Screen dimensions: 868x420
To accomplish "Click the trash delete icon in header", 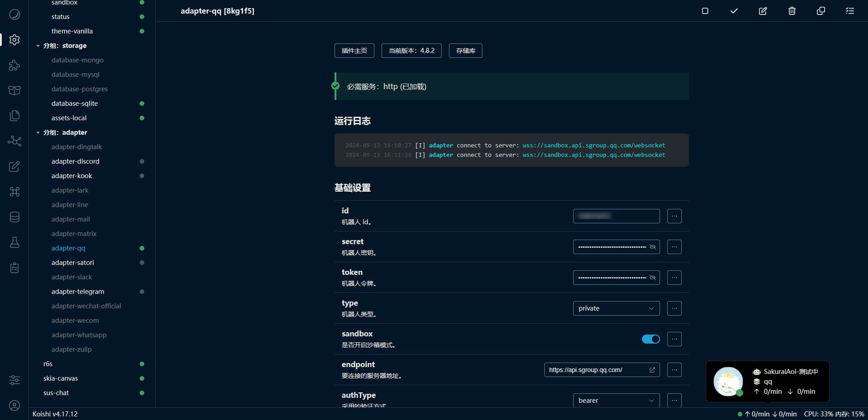I will coord(792,11).
